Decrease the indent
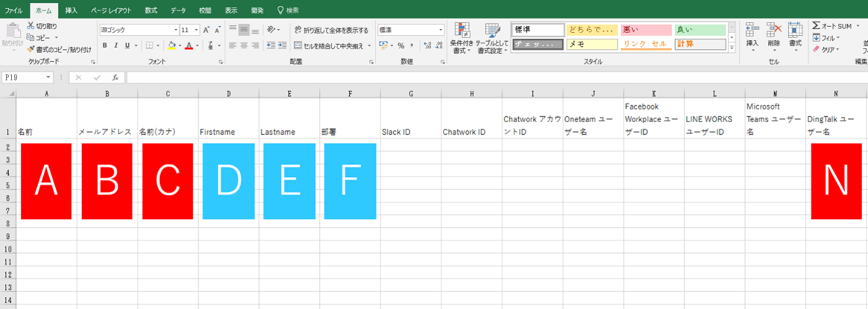This screenshot has width=868, height=309. pyautogui.click(x=271, y=45)
